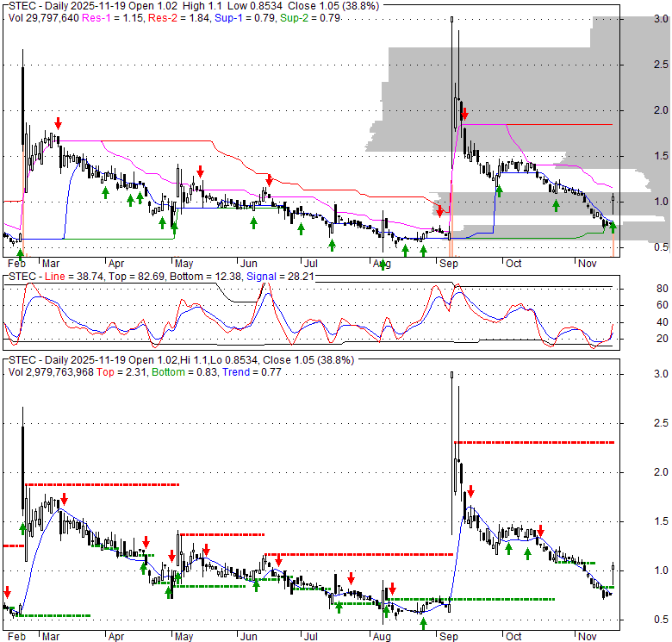Click the red dashed 2.31 top line, bottom chart
The image size is (672, 642).
pyautogui.click(x=534, y=442)
